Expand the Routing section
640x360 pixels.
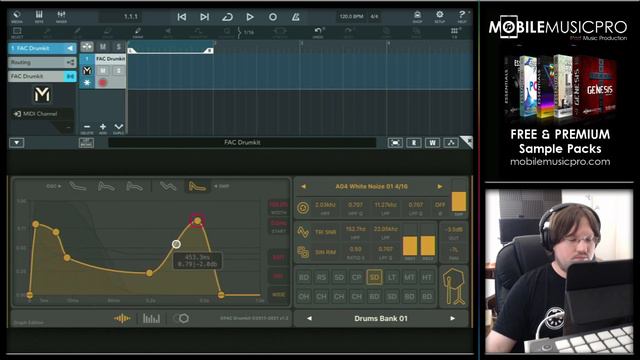coord(42,62)
